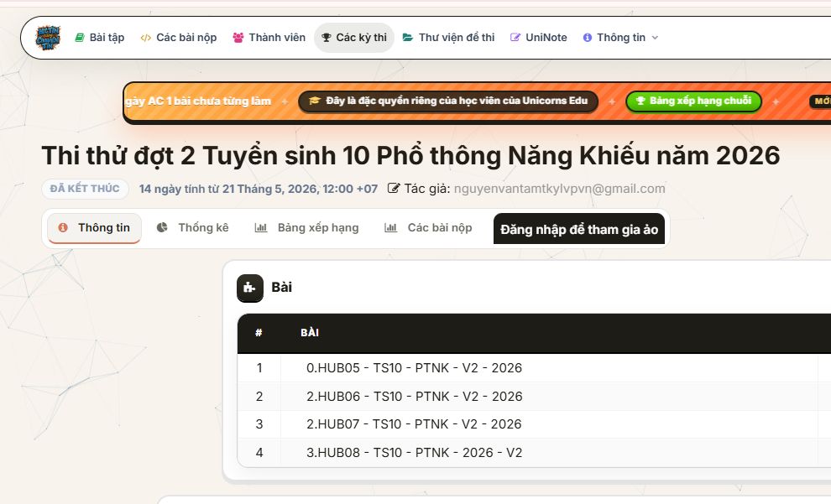Click the # column header

click(259, 332)
